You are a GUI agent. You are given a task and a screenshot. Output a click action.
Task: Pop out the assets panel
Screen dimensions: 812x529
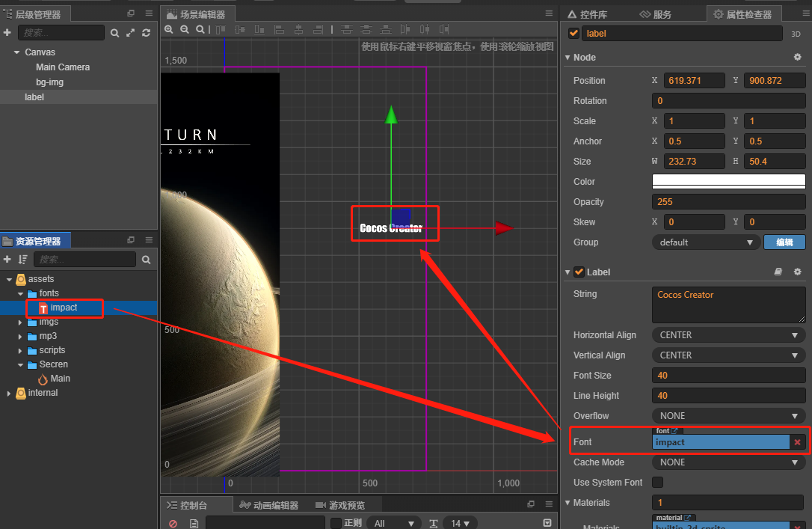tap(131, 240)
